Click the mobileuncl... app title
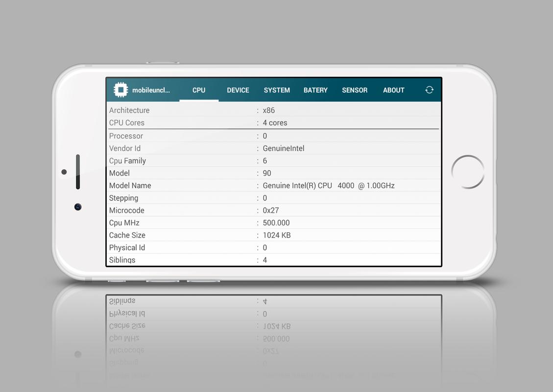 (x=151, y=90)
